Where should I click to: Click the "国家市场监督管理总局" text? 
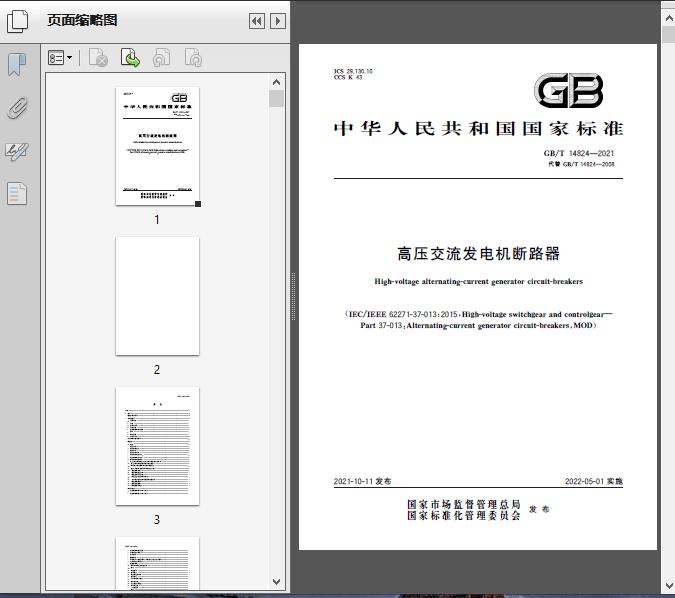click(x=464, y=504)
